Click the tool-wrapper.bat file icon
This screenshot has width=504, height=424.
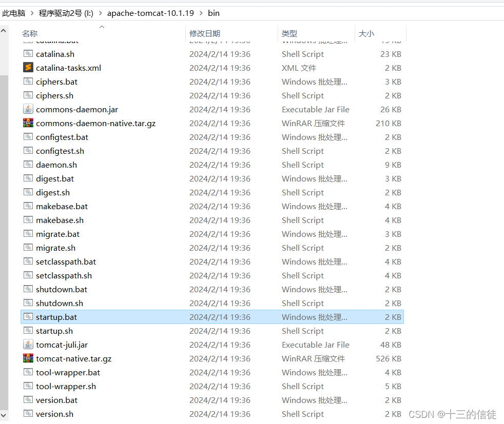coord(28,372)
